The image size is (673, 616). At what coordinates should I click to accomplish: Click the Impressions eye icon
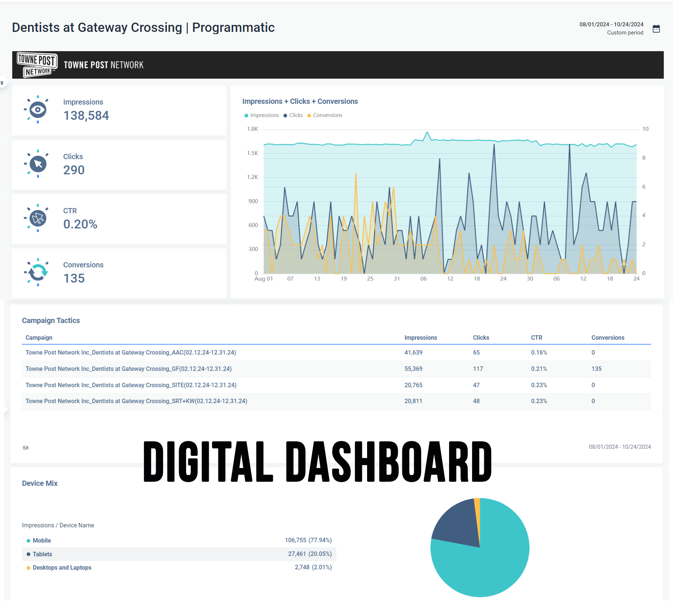tap(37, 109)
